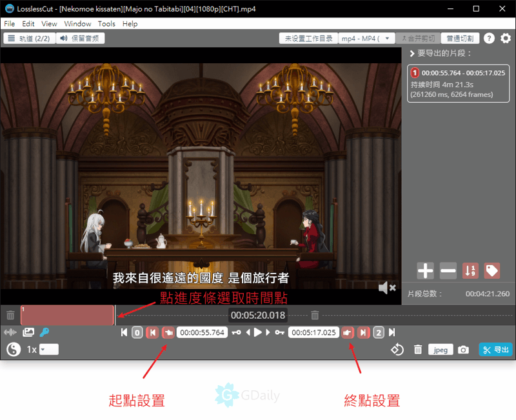This screenshot has height=420, width=516.
Task: Label segment with tag icon
Action: tap(492, 270)
